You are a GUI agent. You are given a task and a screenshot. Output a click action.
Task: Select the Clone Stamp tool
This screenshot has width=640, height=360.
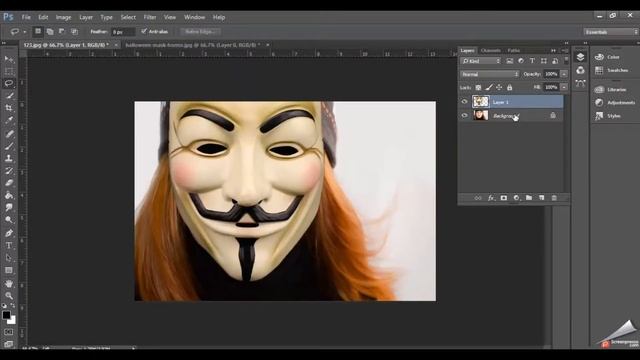(9, 158)
